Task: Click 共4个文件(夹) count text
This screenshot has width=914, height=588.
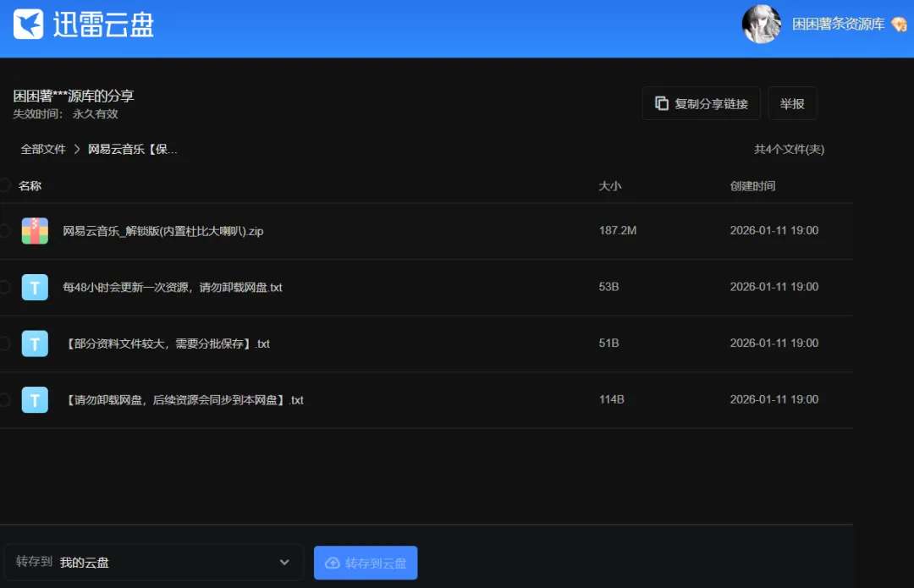Action: click(x=790, y=149)
